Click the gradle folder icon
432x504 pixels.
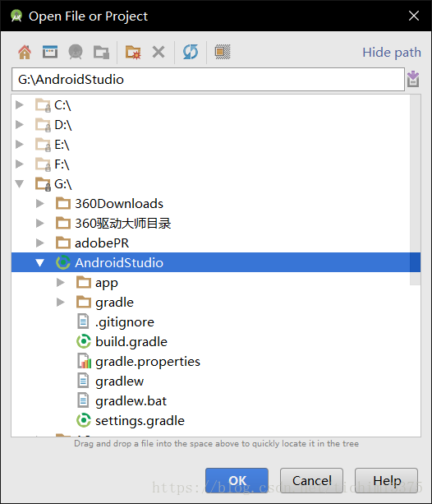(x=84, y=302)
